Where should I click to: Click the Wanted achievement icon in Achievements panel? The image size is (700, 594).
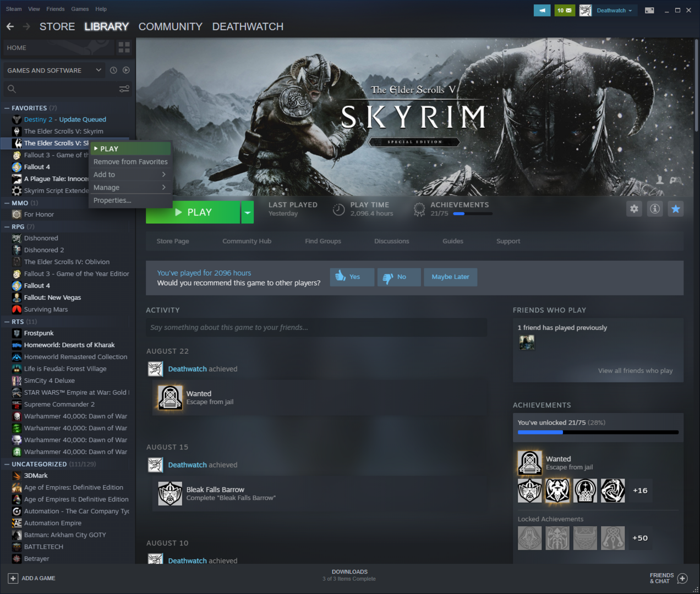tap(530, 463)
